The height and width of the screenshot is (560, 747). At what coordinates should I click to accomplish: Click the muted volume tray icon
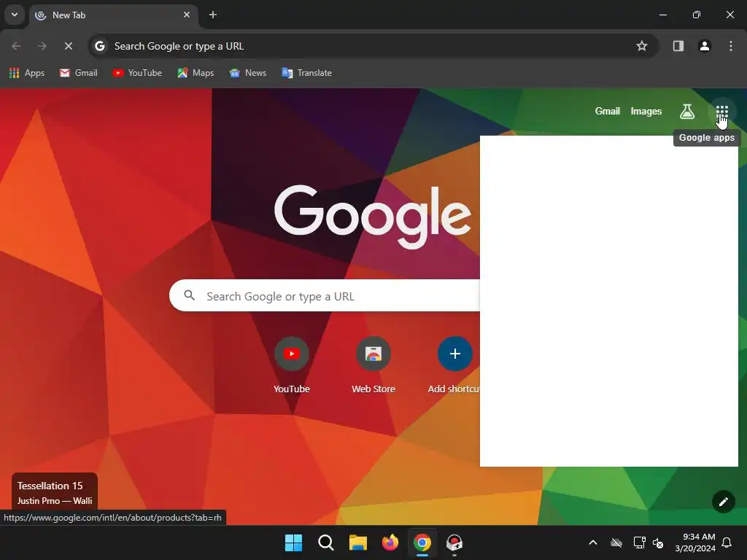coord(659,542)
